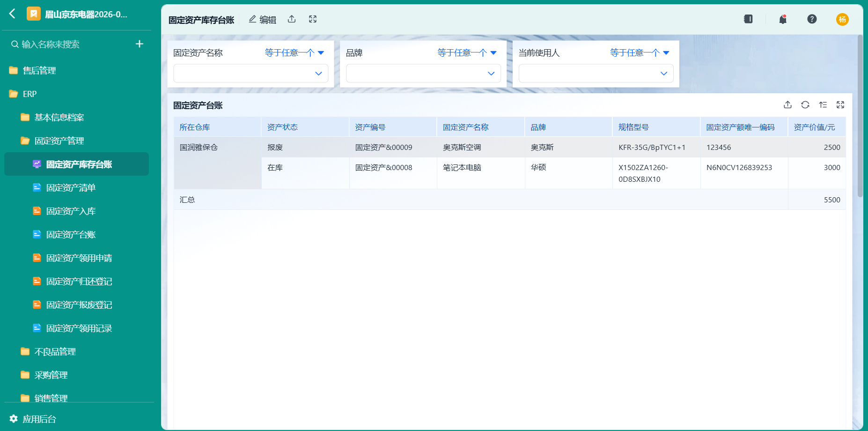Open notifications bell icon

coord(783,19)
